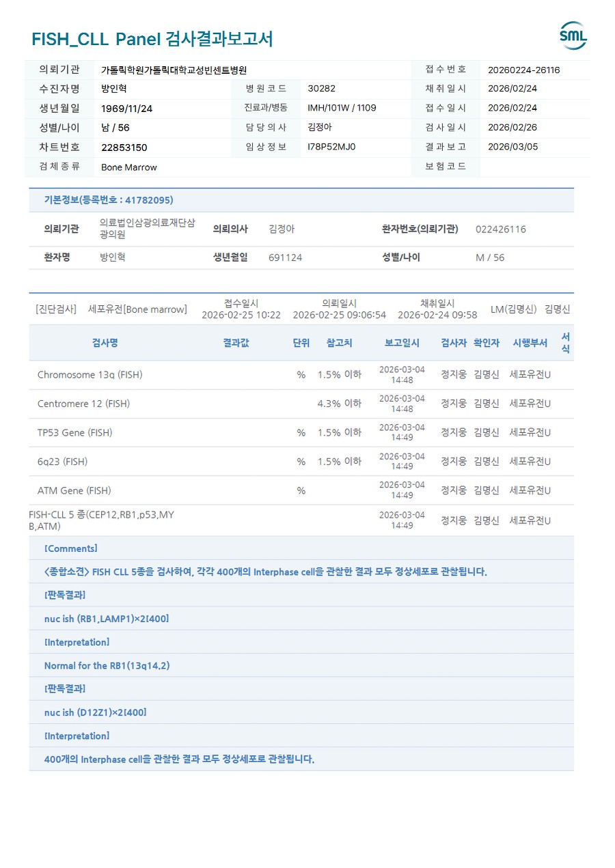This screenshot has width=615, height=868.
Task: Select test date 2026/02/26
Action: pyautogui.click(x=512, y=128)
